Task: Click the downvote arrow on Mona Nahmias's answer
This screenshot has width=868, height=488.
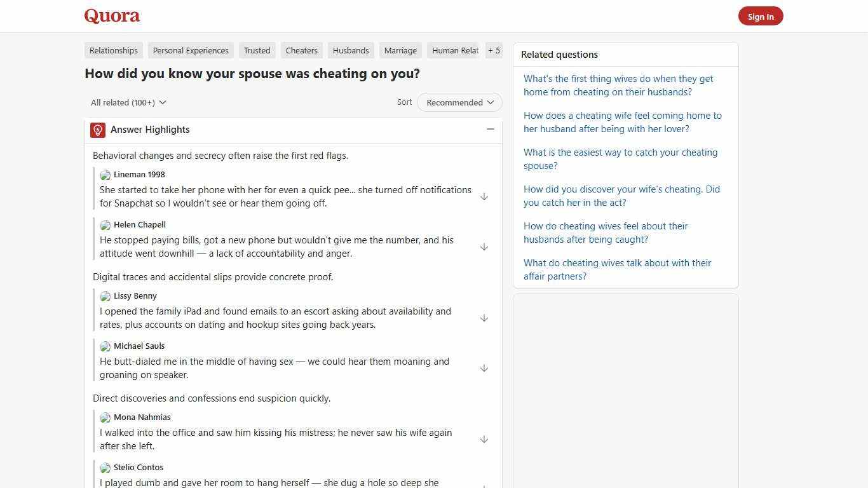Action: tap(484, 439)
